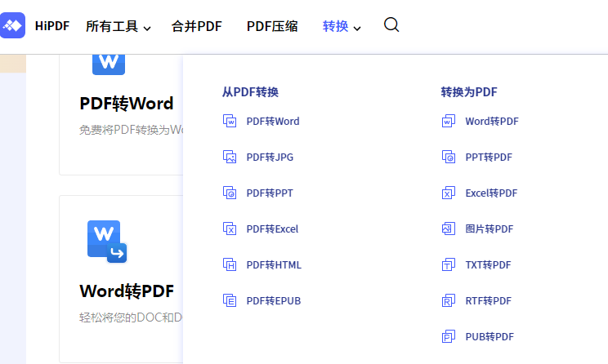Open the 合并PDF page
The image size is (608, 364).
[197, 26]
